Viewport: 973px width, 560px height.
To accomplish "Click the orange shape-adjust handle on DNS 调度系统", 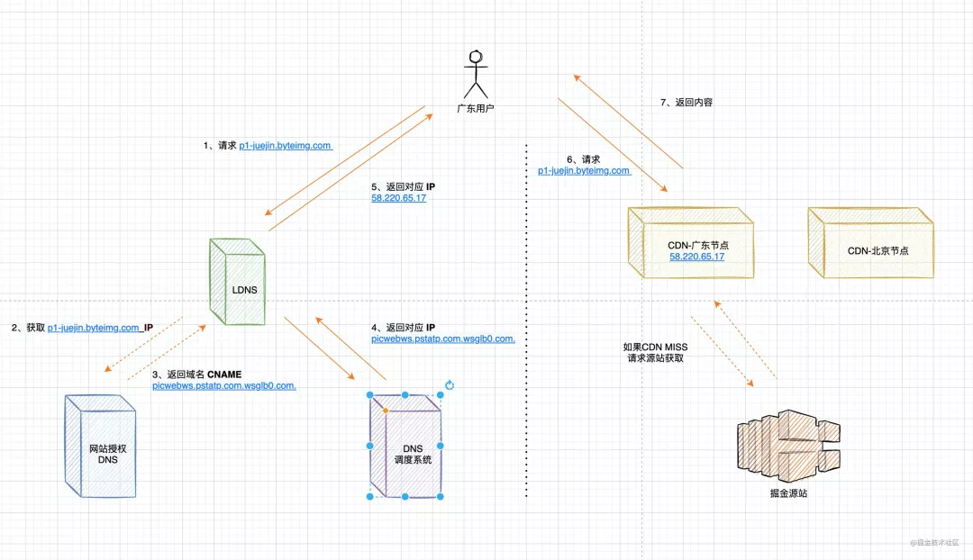I will (x=386, y=411).
